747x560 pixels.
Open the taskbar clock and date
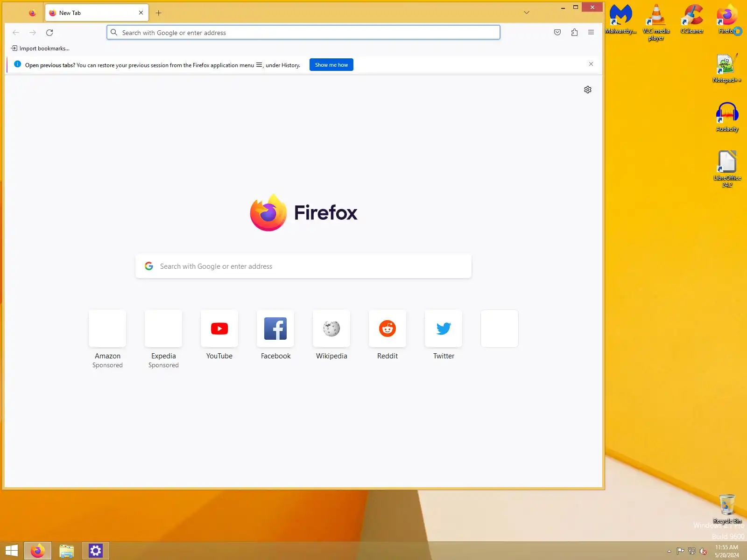click(x=726, y=551)
